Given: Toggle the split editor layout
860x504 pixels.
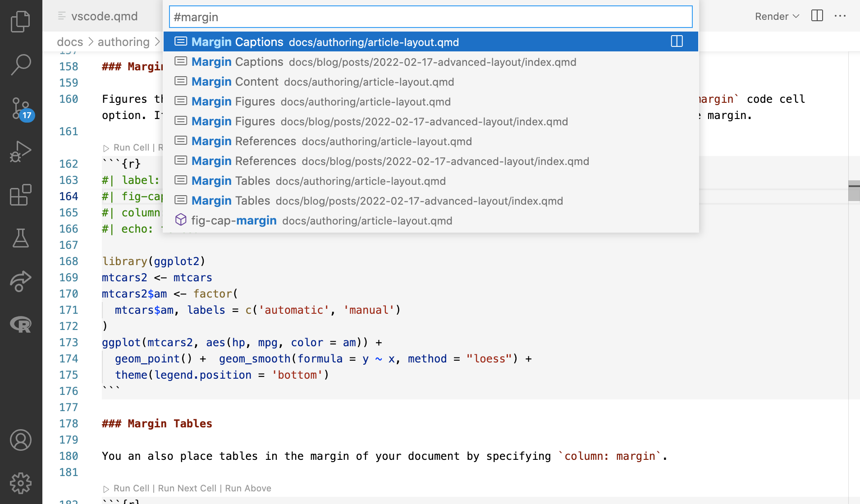Looking at the screenshot, I should pos(817,16).
